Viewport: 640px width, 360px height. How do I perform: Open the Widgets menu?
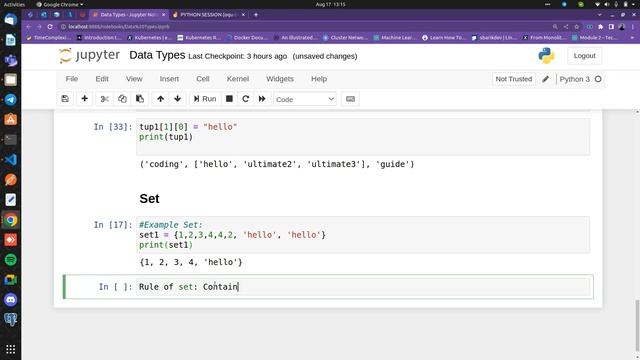280,79
